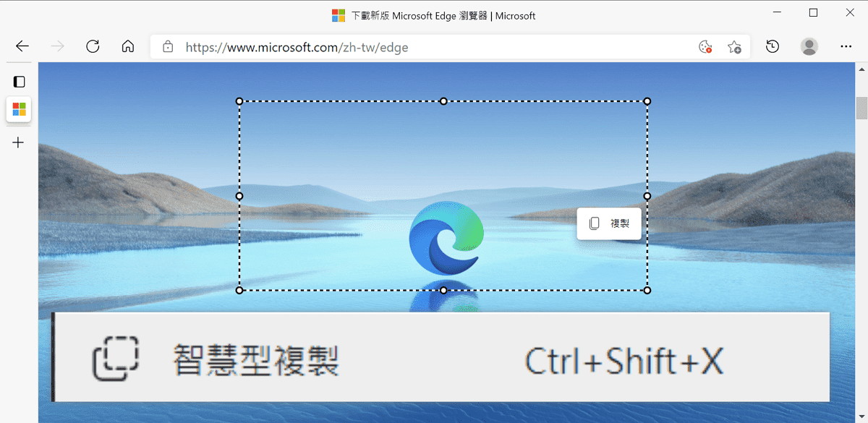Viewport: 868px width, 423px height.
Task: Go back to the previous page
Action: coord(22,46)
